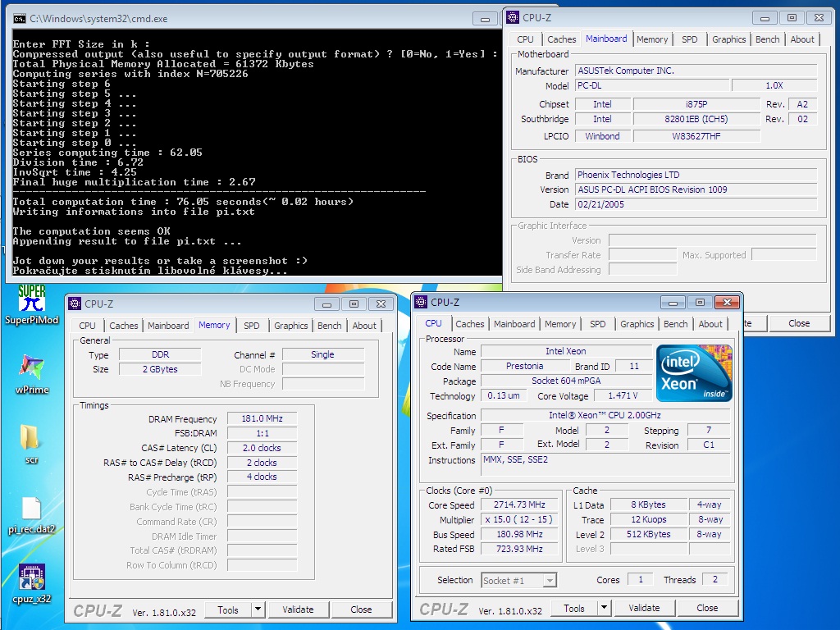Switch to Caches tab in Mainboard window
Viewport: 840px width, 630px height.
pos(561,39)
